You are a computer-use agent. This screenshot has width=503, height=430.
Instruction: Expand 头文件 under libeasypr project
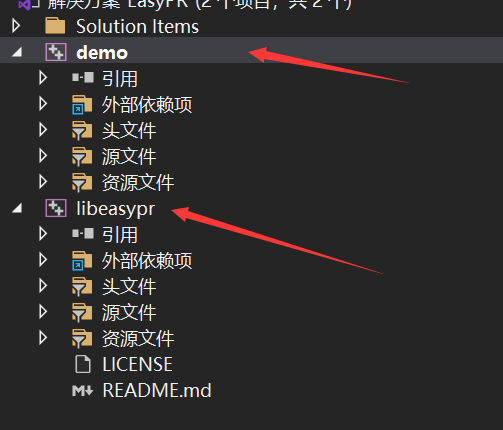(43, 286)
